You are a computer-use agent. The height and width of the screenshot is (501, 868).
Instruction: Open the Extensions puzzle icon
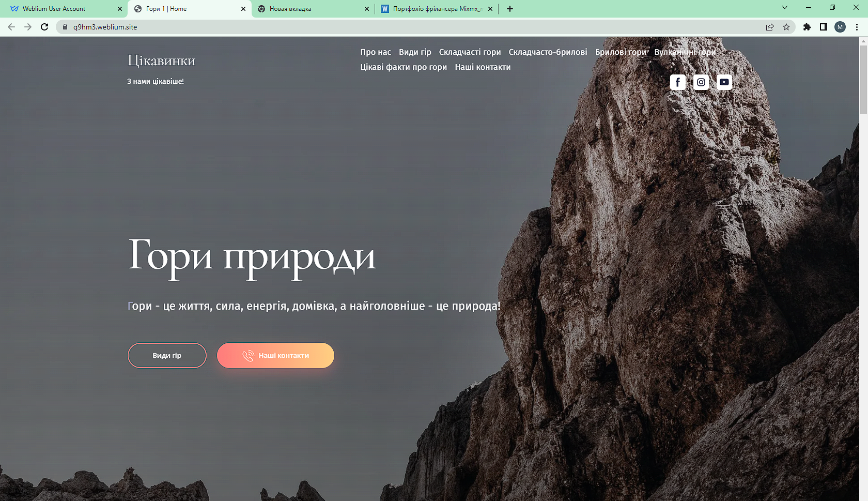coord(807,27)
